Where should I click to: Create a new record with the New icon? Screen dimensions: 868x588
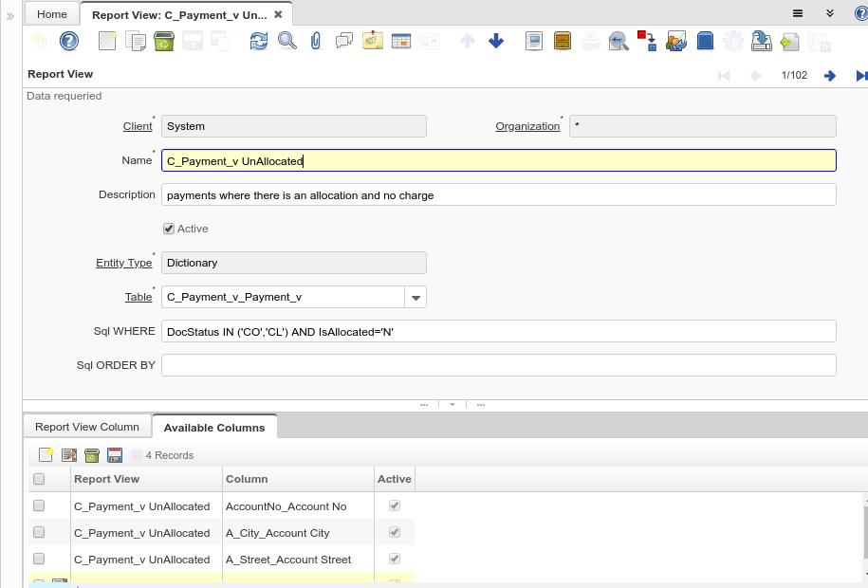[x=106, y=41]
